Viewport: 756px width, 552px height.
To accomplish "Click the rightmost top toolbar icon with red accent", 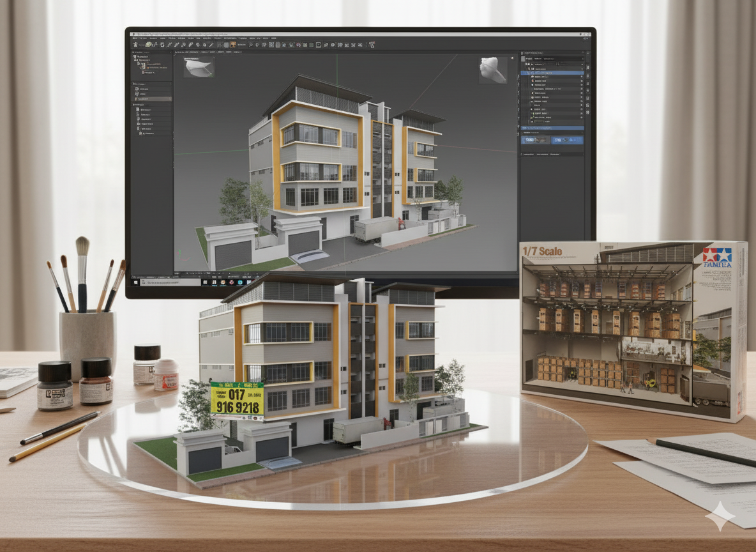I will pyautogui.click(x=371, y=45).
